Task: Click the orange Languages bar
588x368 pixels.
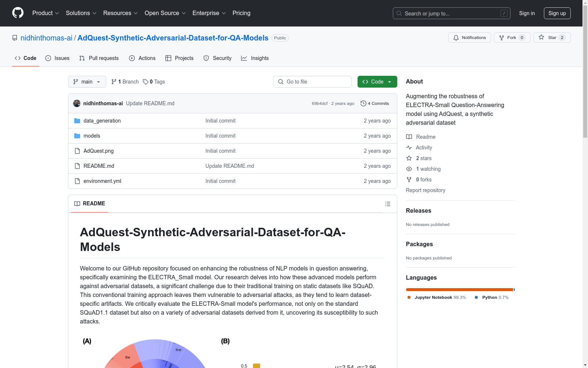Action: (459, 290)
